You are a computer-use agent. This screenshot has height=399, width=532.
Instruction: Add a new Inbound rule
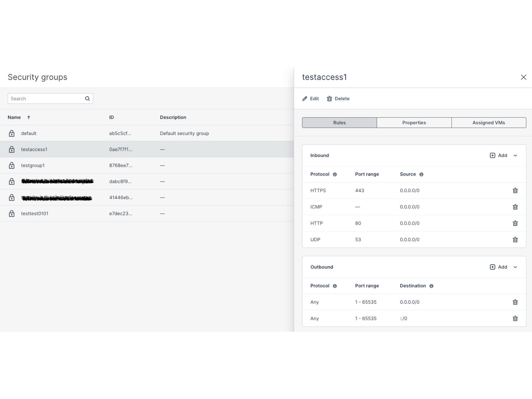(x=498, y=155)
